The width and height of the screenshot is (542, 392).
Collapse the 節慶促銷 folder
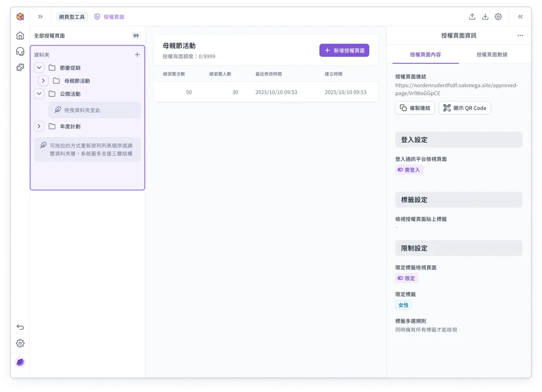click(x=39, y=68)
